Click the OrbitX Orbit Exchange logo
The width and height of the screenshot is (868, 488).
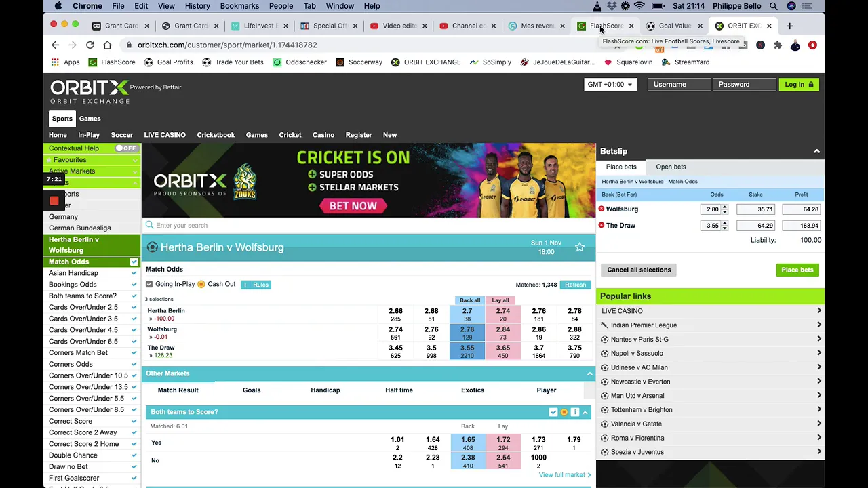tap(90, 91)
